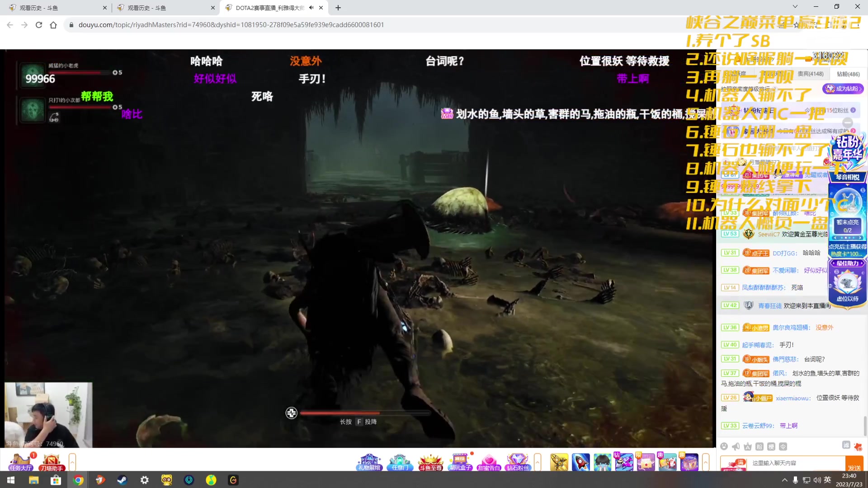Open the 任意门 portal icon
The width and height of the screenshot is (868, 488).
pyautogui.click(x=400, y=462)
